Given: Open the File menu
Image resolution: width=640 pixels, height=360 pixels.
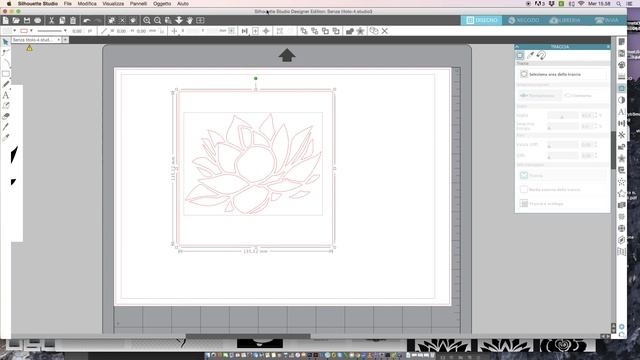Looking at the screenshot, I should coord(68,4).
